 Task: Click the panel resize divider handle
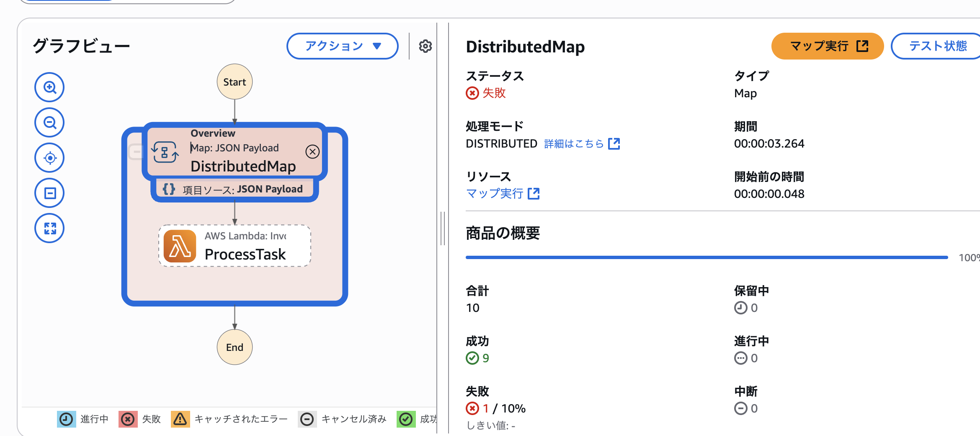pos(443,228)
